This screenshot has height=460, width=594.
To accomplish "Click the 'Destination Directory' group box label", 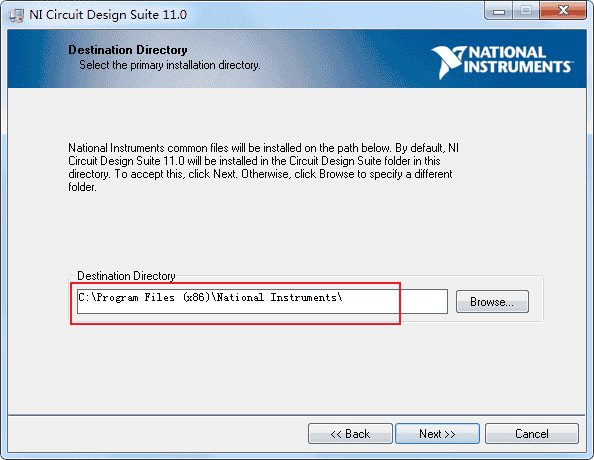I will pos(126,276).
